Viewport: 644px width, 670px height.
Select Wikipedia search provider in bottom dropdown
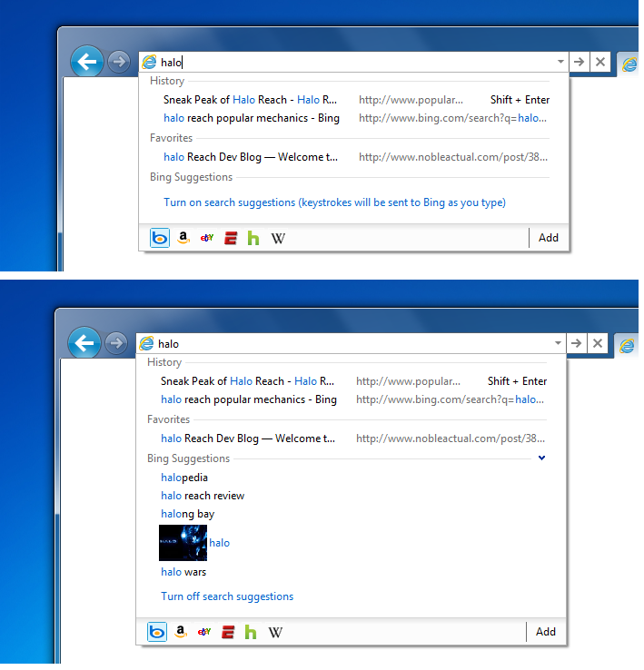[x=275, y=633]
